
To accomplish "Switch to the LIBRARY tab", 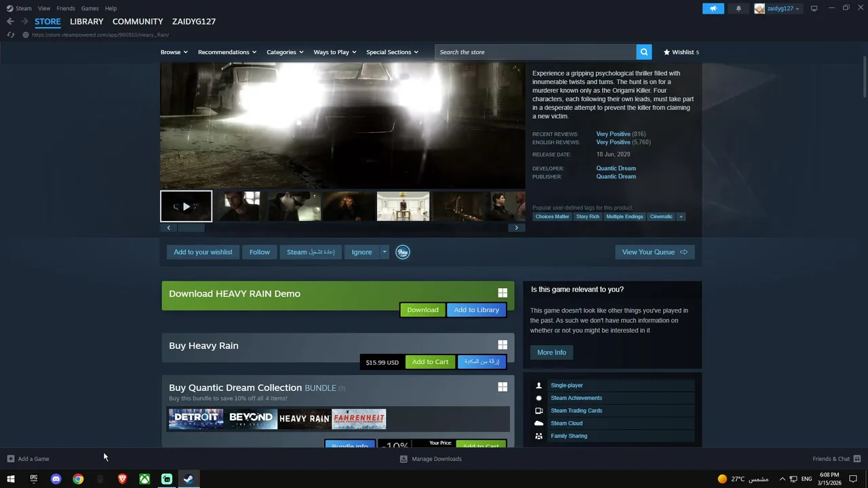I will pos(87,22).
